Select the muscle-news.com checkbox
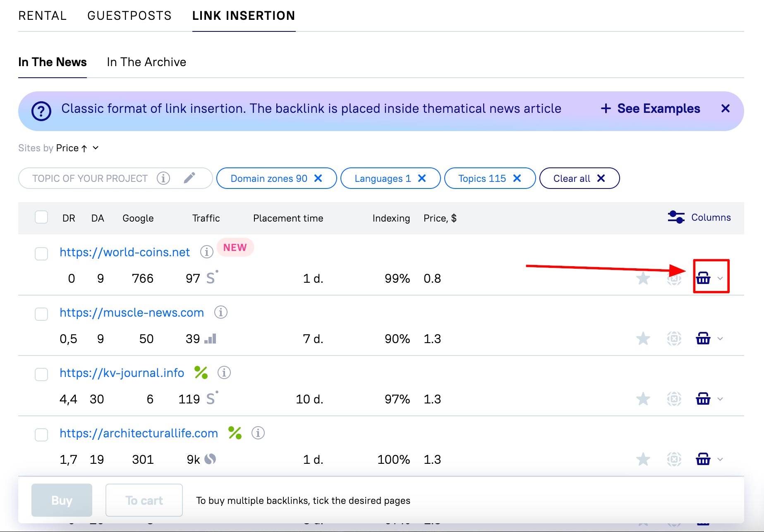Image resolution: width=764 pixels, height=532 pixels. pos(41,314)
